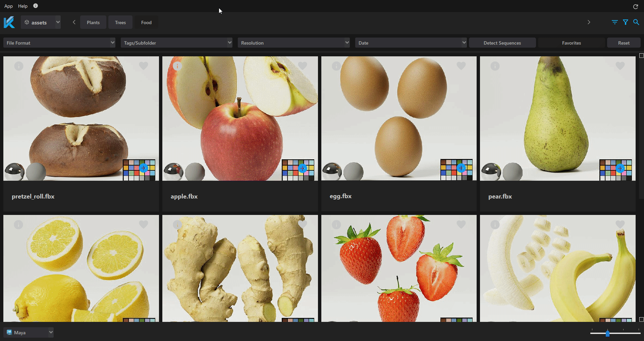Go back with the left chevron arrow

(74, 22)
